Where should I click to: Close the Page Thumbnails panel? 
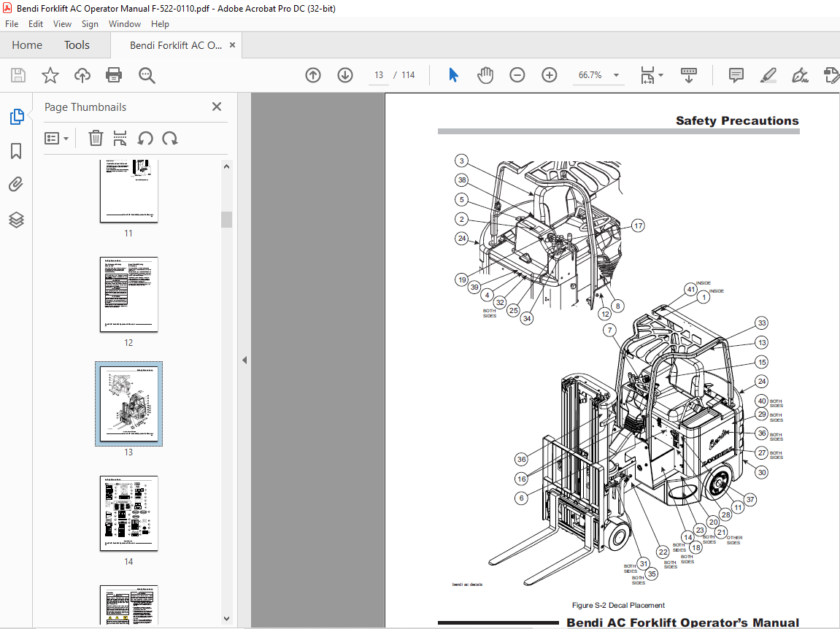click(x=217, y=107)
